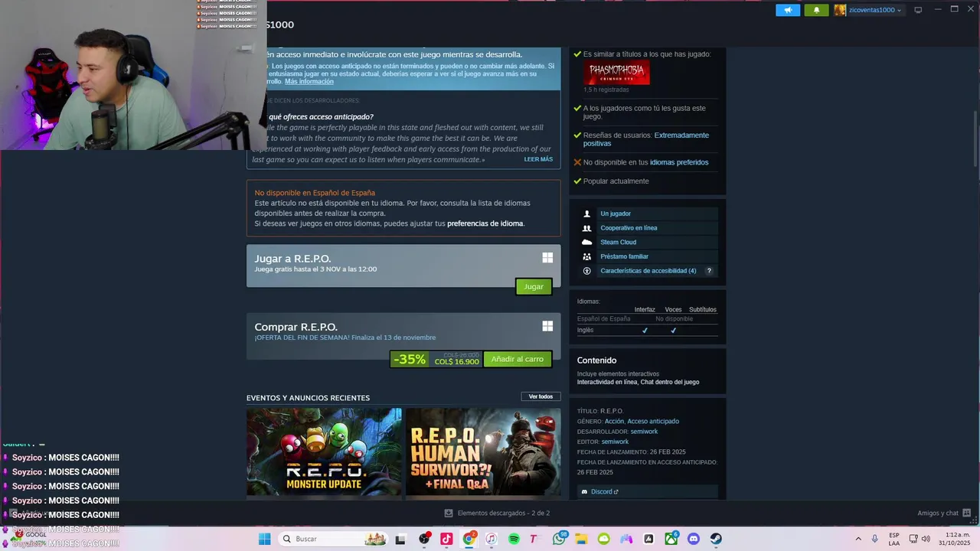Open OBS Studio from taskbar

[x=425, y=539]
